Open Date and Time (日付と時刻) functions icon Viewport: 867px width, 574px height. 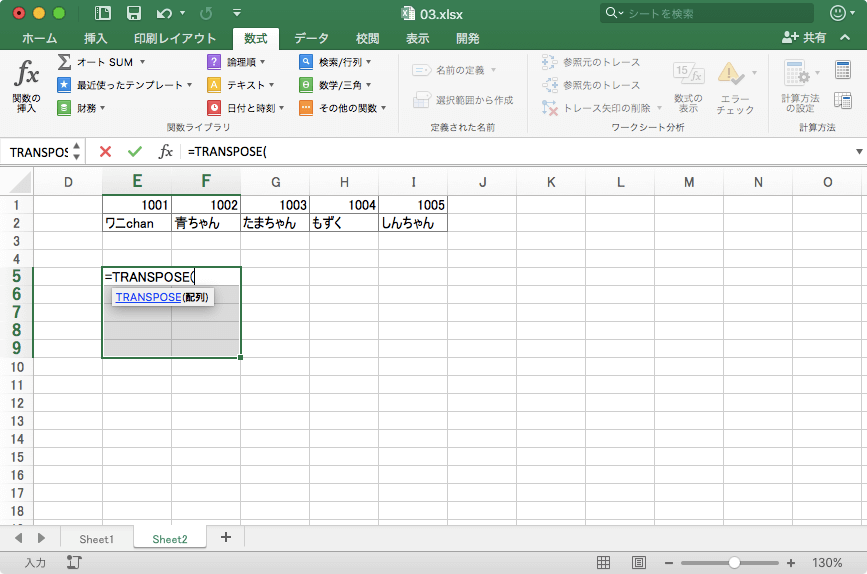click(214, 108)
